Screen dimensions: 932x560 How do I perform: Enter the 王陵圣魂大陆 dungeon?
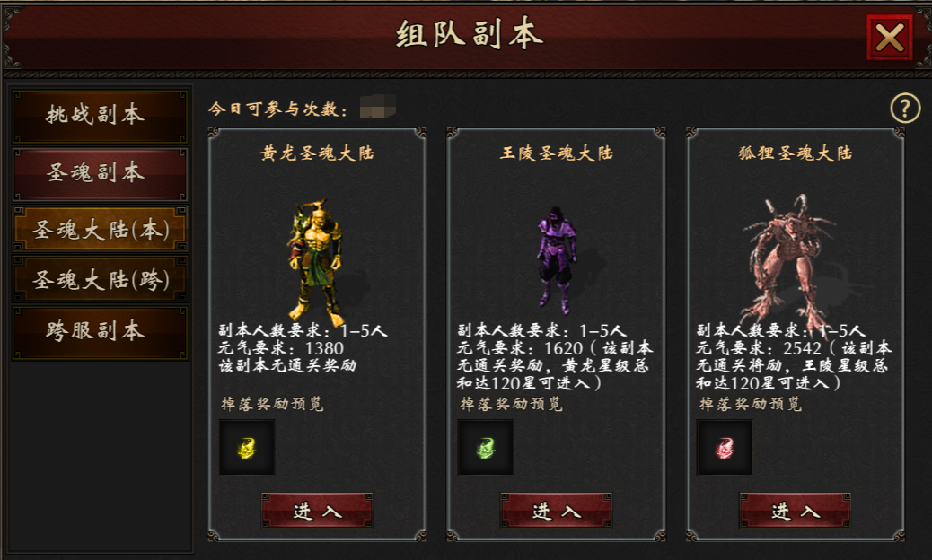click(x=557, y=511)
